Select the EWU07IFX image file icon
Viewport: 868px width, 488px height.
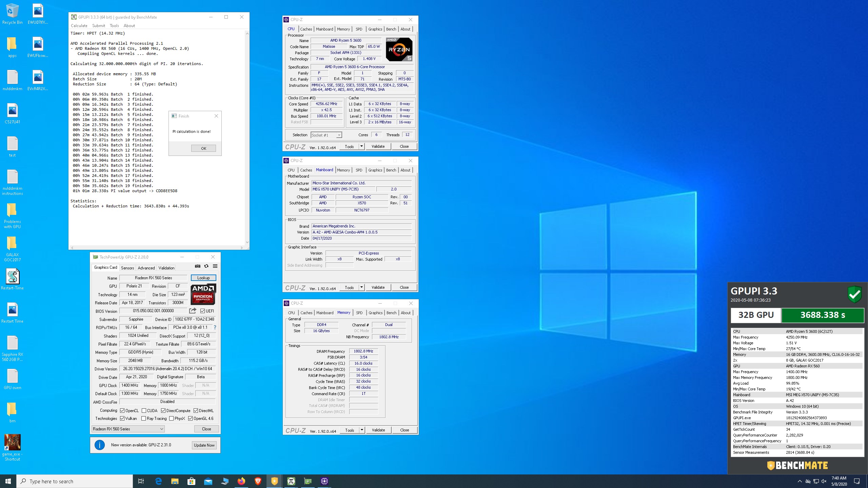point(38,14)
